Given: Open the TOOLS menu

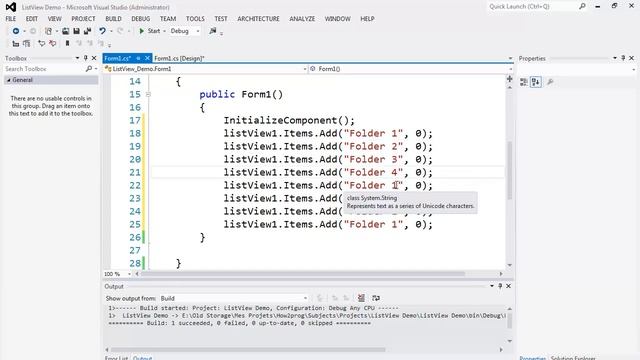Looking at the screenshot, I should (195, 19).
